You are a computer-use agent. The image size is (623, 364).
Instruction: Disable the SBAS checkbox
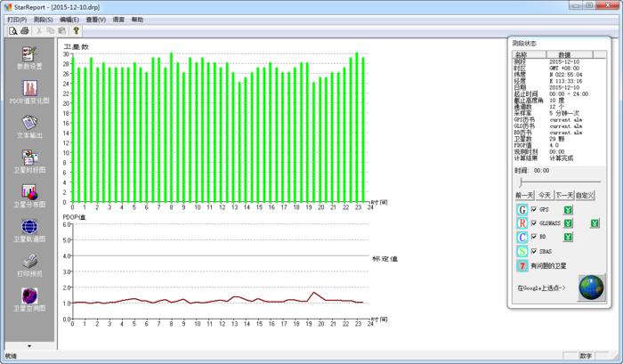tap(534, 252)
